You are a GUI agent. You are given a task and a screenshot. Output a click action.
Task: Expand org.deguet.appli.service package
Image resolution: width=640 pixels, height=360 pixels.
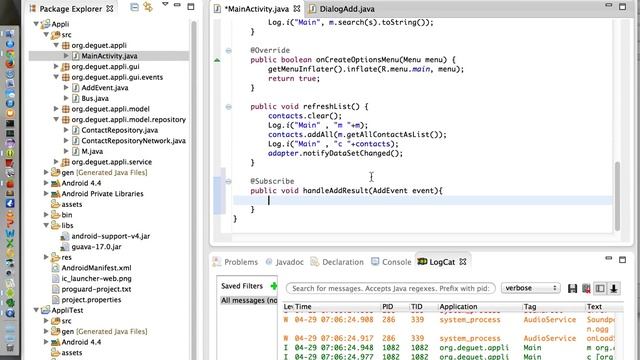[56, 162]
